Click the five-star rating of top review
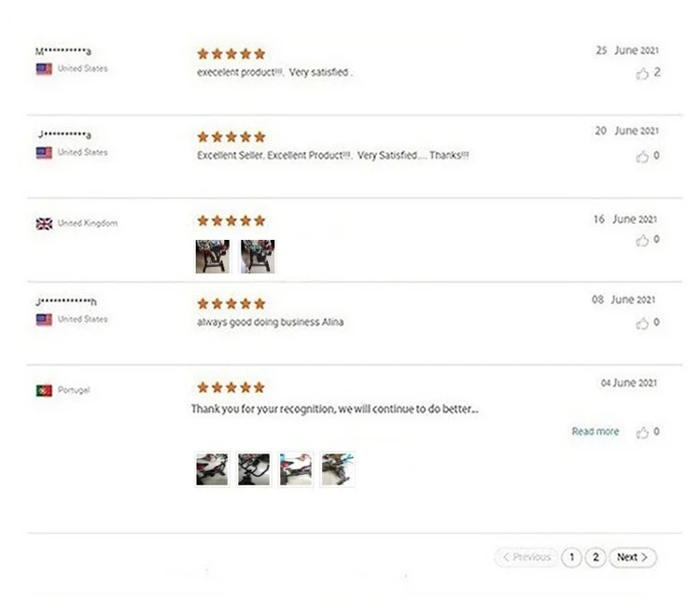Screen dimensions: 700x615 231,54
